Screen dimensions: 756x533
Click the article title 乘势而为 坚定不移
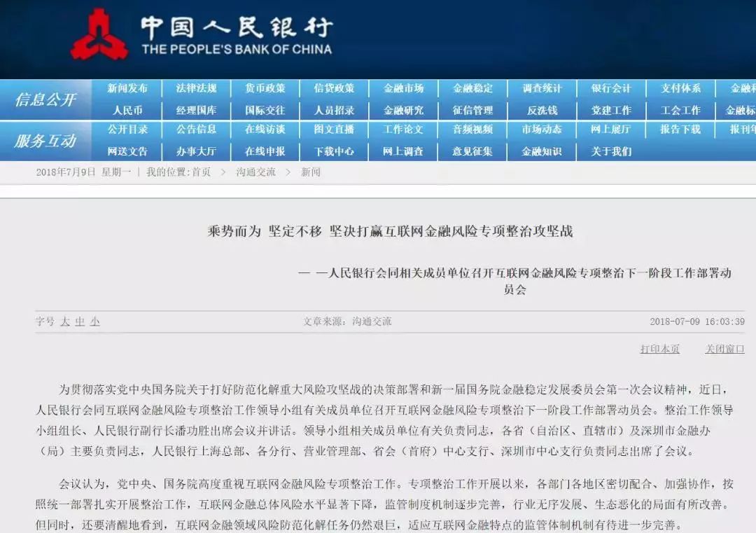[390, 232]
